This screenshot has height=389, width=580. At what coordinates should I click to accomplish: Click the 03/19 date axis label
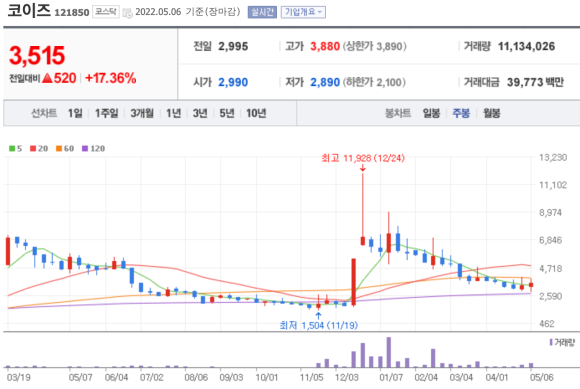pyautogui.click(x=18, y=378)
